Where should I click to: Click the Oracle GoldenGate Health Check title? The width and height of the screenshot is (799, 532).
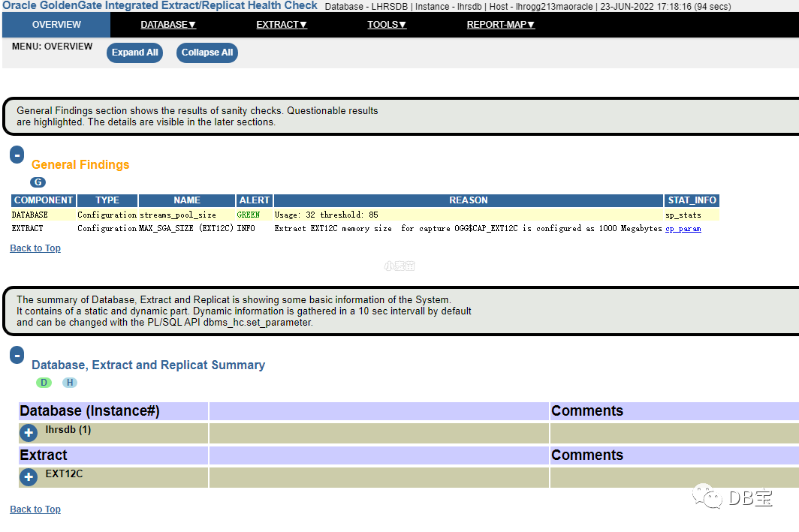tap(160, 5)
